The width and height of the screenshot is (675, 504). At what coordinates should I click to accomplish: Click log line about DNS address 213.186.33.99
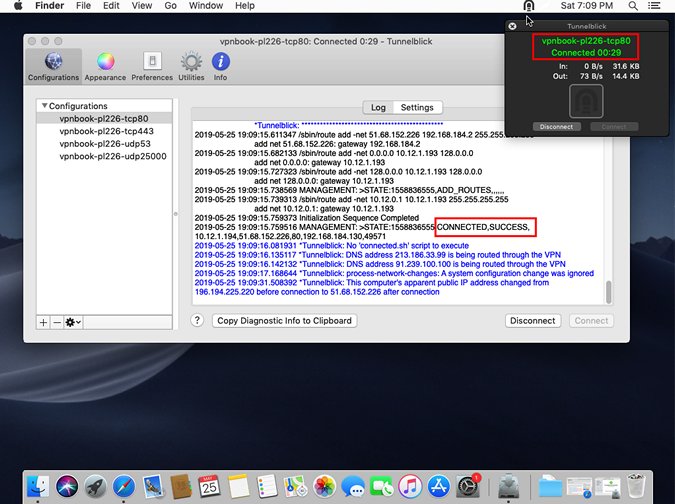(378, 255)
